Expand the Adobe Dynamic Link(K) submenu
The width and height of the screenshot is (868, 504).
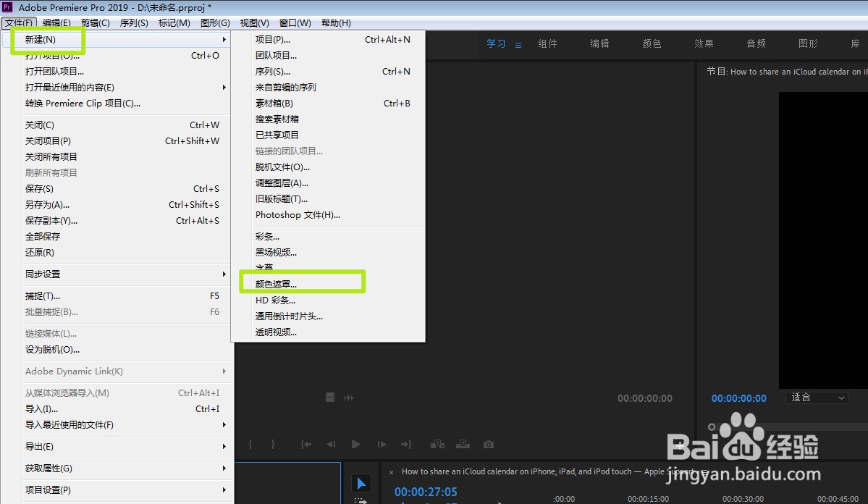click(224, 371)
